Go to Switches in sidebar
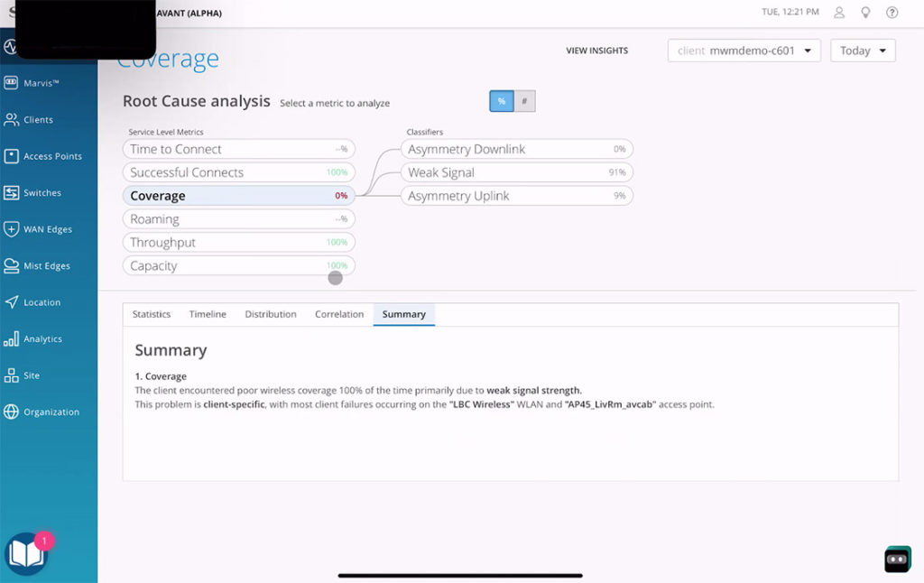 pyautogui.click(x=32, y=193)
